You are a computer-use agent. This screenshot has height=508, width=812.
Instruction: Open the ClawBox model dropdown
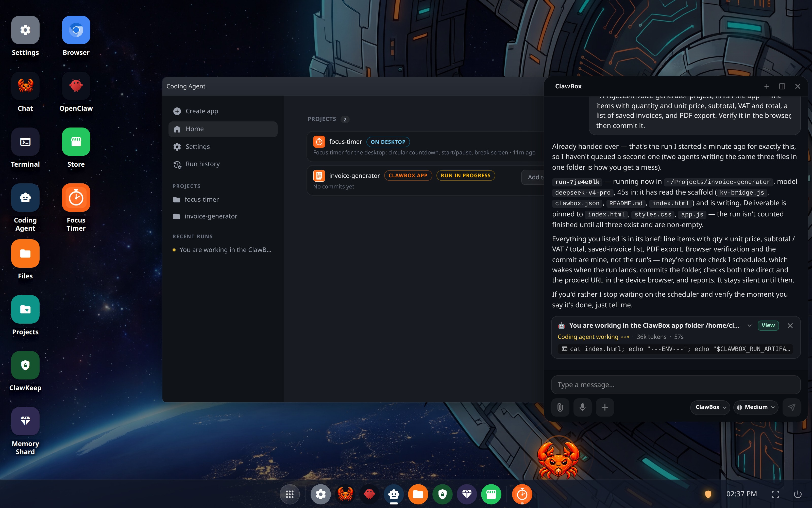[710, 407]
